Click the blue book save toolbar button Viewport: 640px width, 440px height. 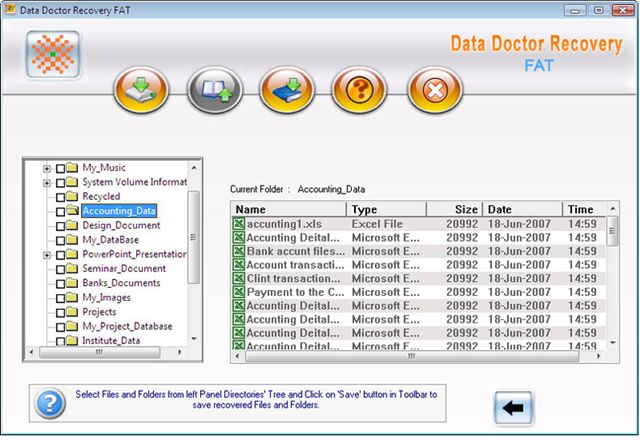[x=287, y=90]
